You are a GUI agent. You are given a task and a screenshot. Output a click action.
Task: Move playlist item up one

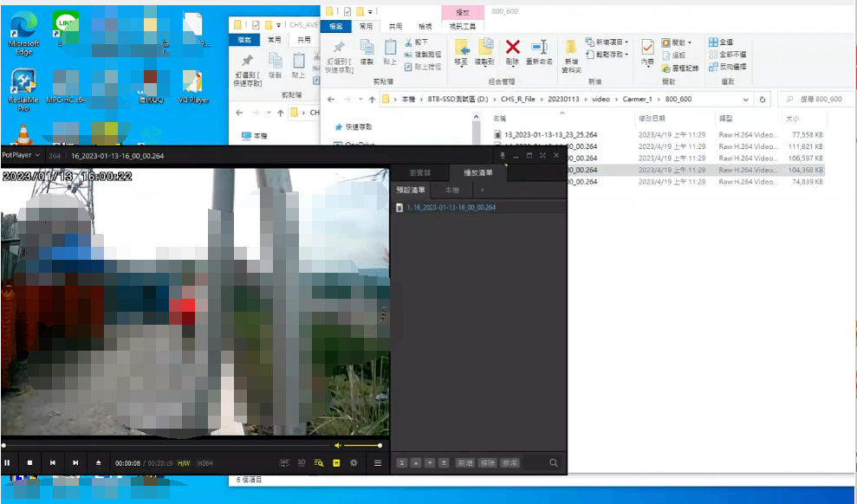(x=416, y=463)
